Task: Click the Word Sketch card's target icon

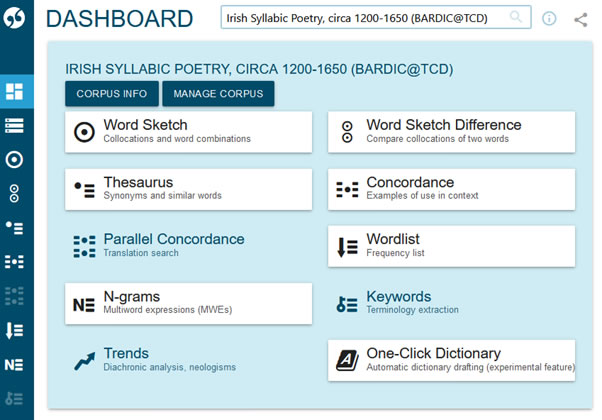Action: point(84,132)
